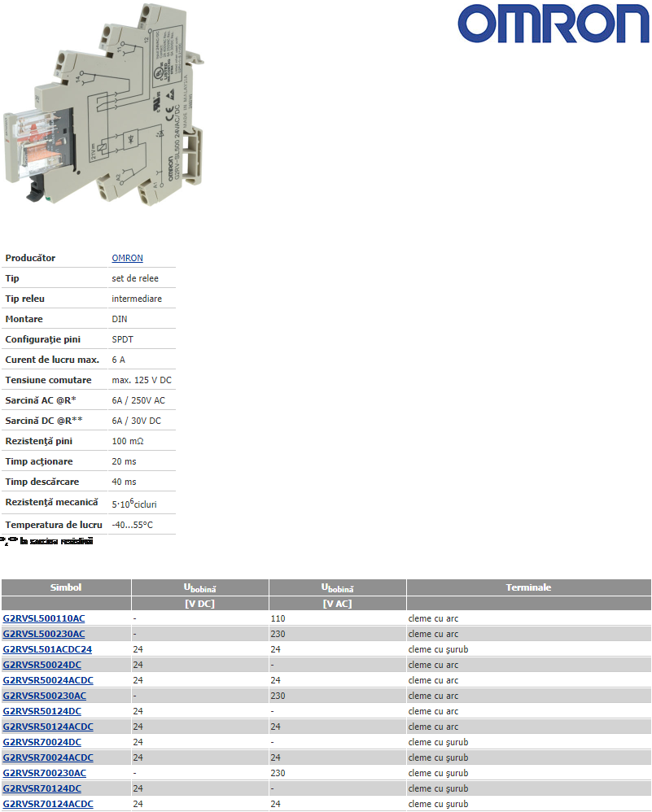Select the '20 ms' actuation time value

click(124, 461)
